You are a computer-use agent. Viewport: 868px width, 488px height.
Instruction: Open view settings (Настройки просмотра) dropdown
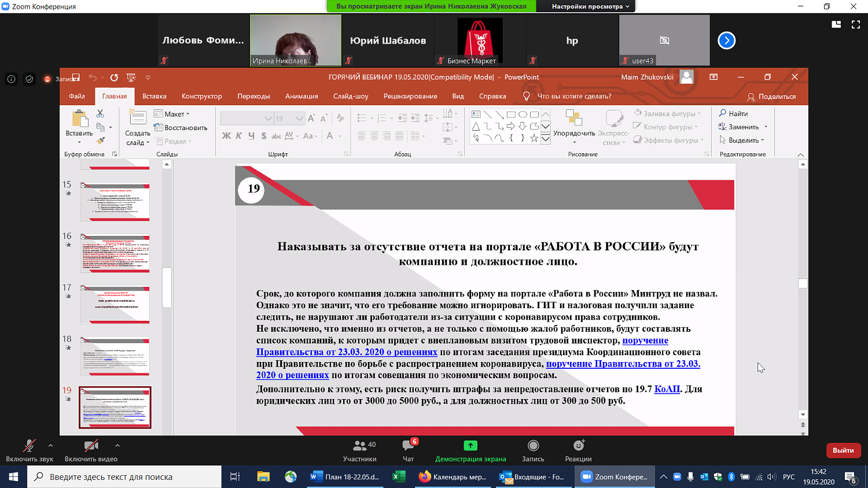[x=591, y=6]
